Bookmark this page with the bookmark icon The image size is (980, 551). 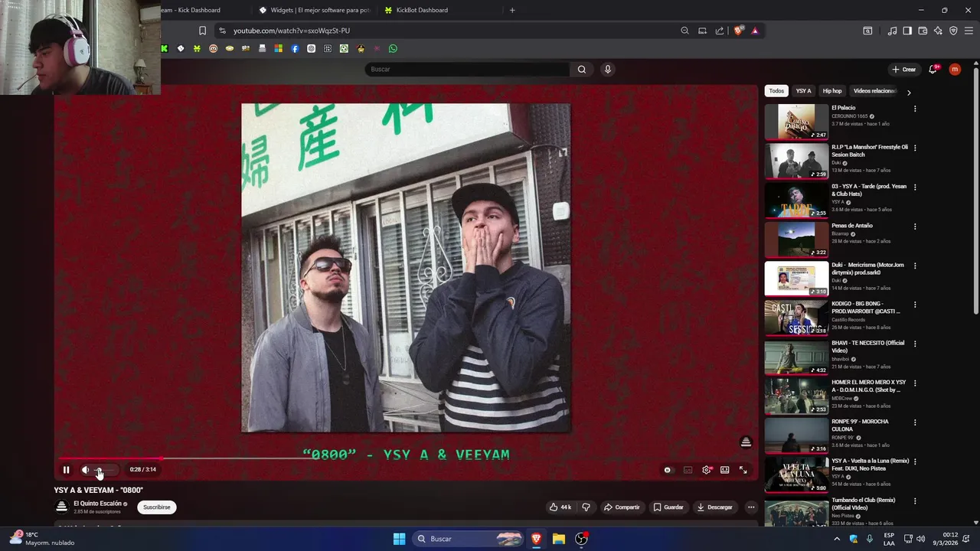tap(202, 31)
